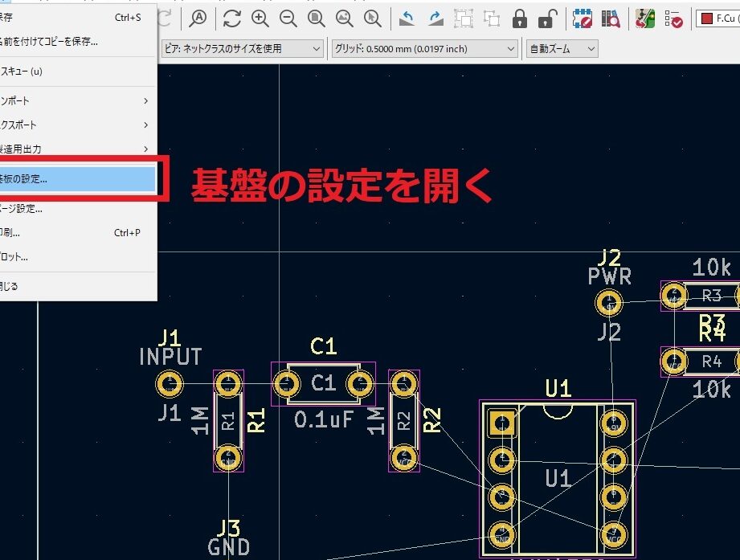Open the footprint editor
This screenshot has width=740, height=560.
[x=583, y=18]
